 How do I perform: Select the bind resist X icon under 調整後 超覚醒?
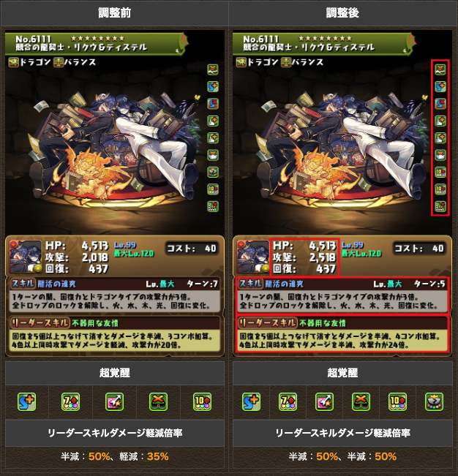point(361,401)
